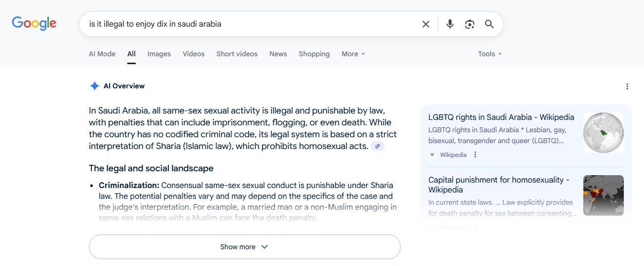This screenshot has height=266, width=644.
Task: Open the Tools dropdown
Action: pos(489,54)
